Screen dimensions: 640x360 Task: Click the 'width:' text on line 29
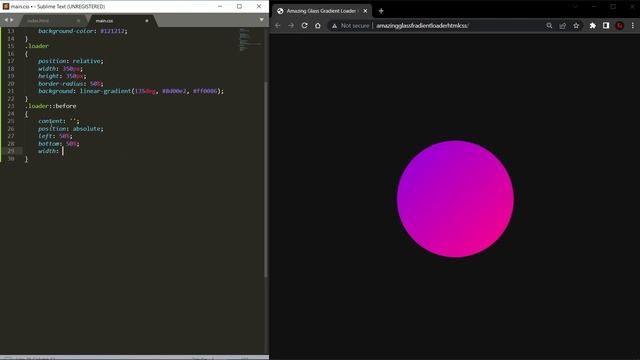click(48, 151)
